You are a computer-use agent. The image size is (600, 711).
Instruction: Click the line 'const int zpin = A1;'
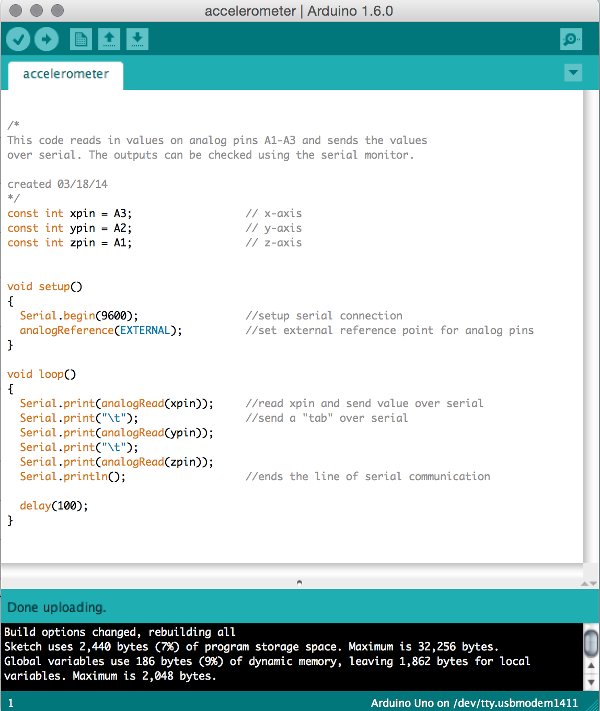[69, 243]
